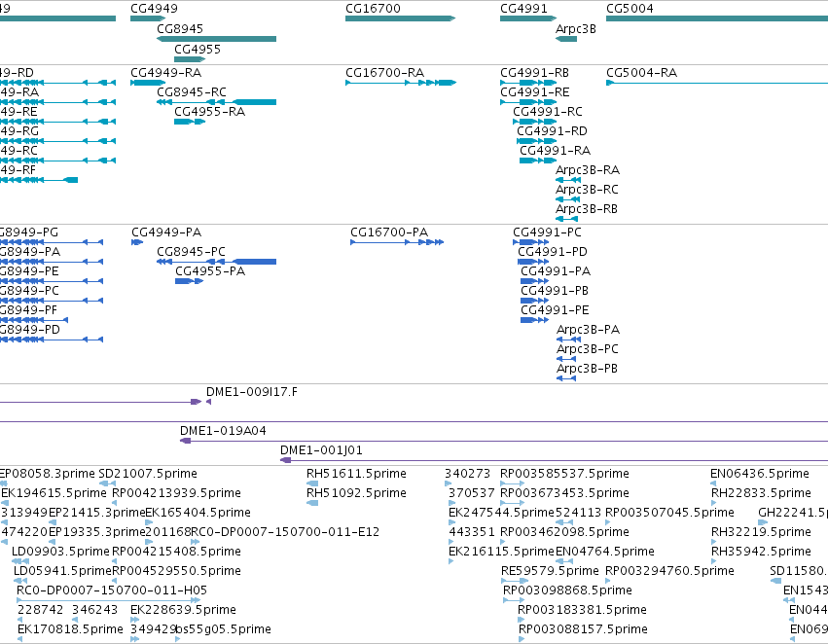
Task: Select the CG5004 gene label
Action: 630,9
